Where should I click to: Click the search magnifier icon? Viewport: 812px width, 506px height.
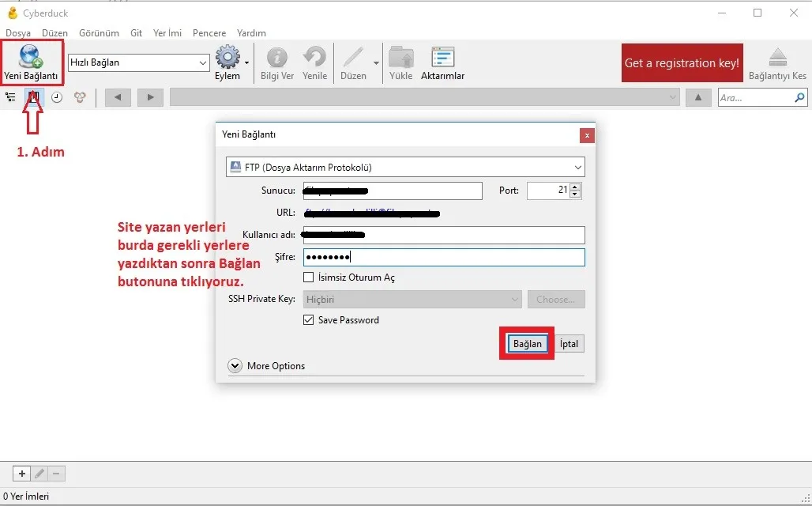tap(800, 97)
